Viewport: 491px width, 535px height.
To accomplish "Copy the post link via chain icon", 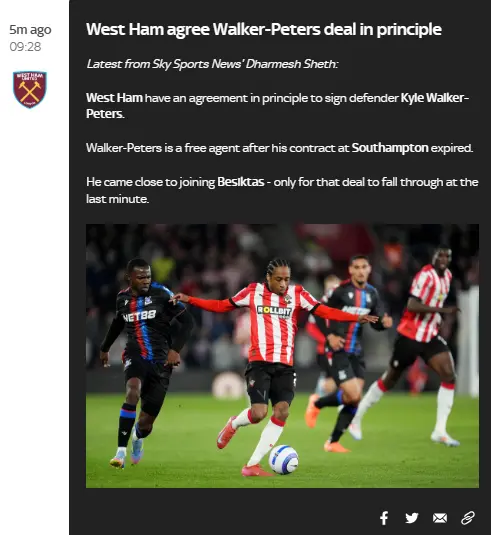I will [467, 518].
